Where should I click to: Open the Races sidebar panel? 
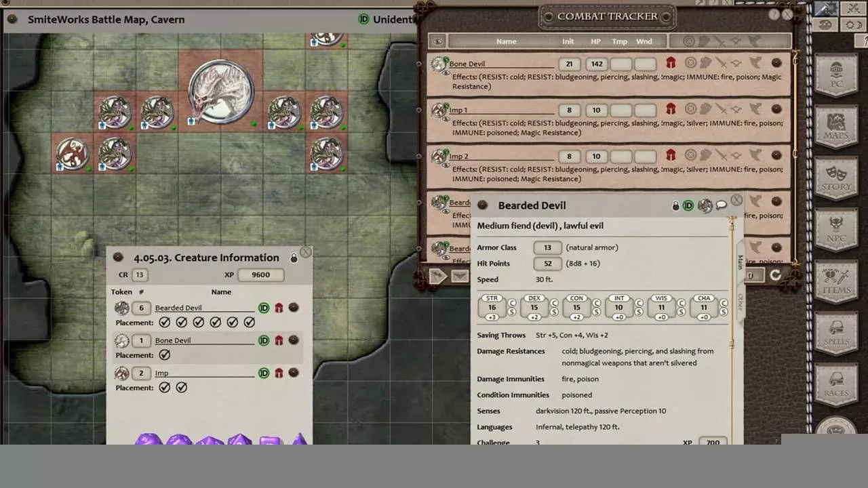[x=836, y=384]
